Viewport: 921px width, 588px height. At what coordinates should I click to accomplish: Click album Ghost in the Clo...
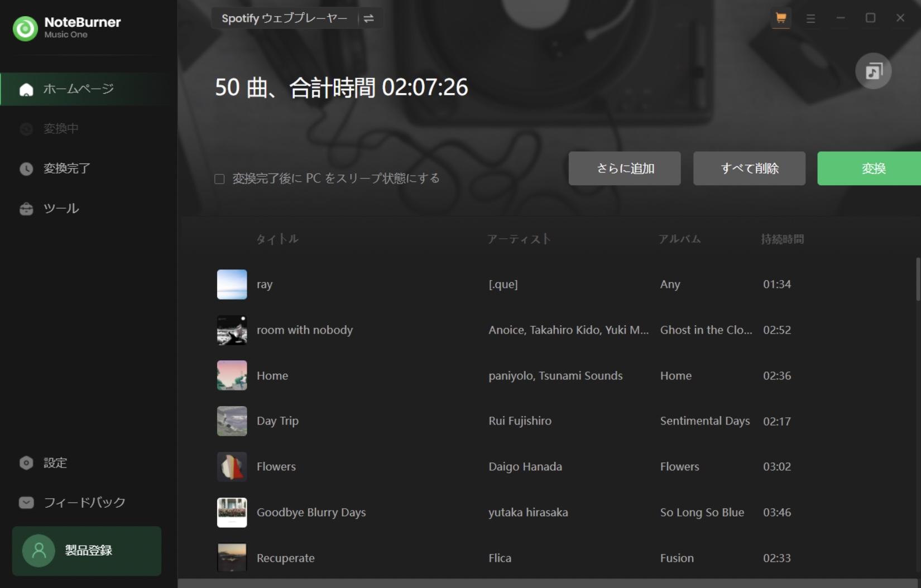(706, 330)
